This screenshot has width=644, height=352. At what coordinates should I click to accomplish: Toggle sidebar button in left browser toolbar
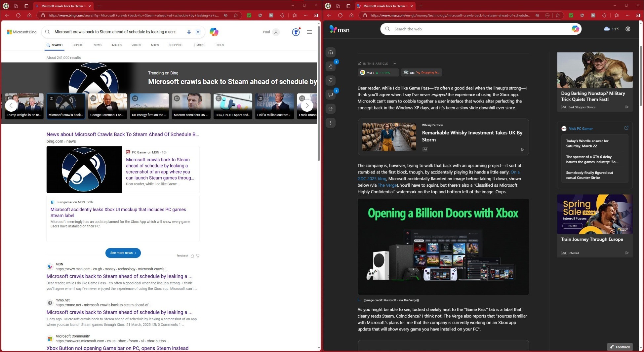click(x=316, y=15)
